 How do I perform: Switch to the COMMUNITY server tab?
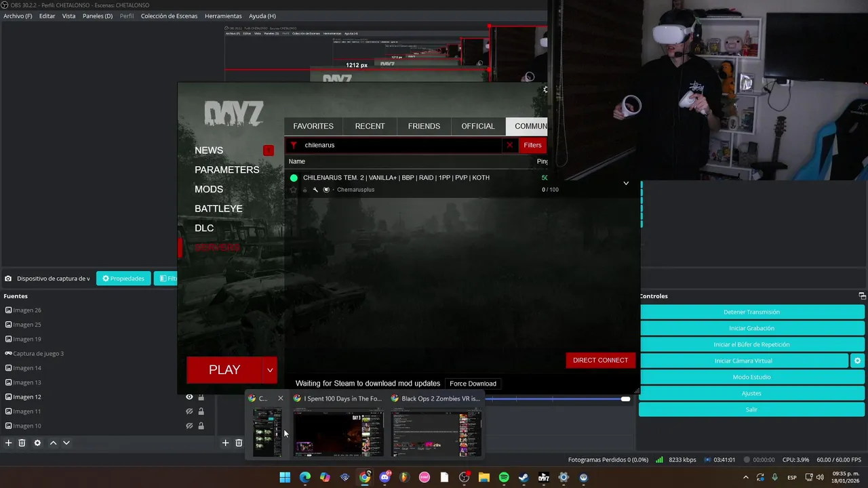coord(528,126)
